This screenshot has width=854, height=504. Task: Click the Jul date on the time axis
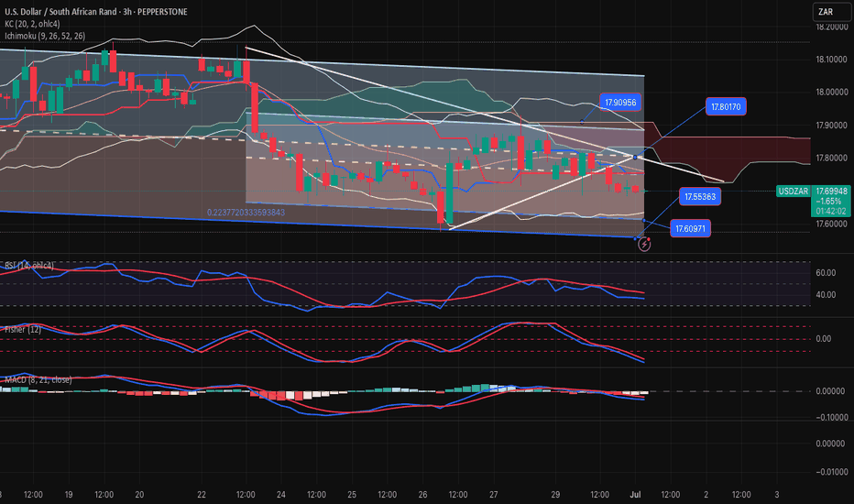(x=635, y=495)
